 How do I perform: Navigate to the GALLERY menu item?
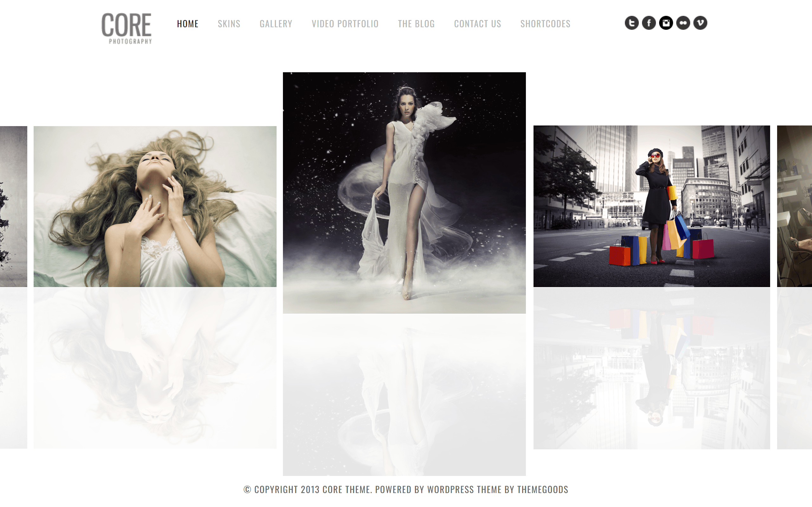coord(276,23)
